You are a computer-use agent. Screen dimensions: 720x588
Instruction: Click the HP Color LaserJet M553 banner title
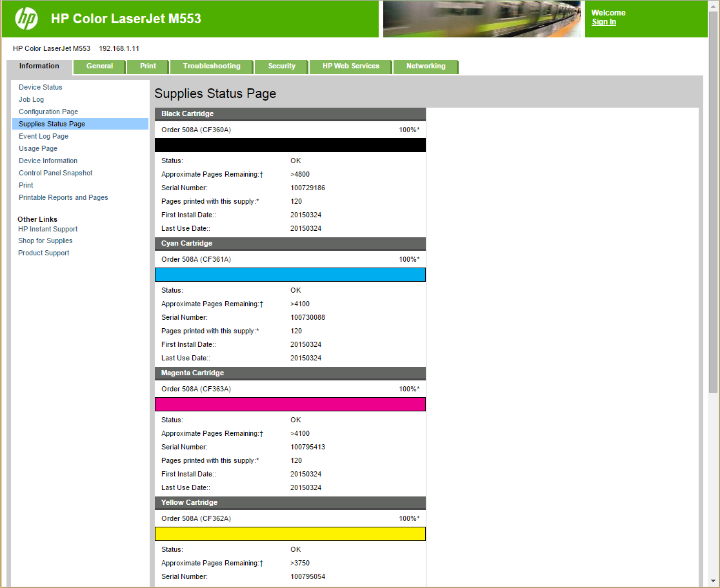(126, 19)
